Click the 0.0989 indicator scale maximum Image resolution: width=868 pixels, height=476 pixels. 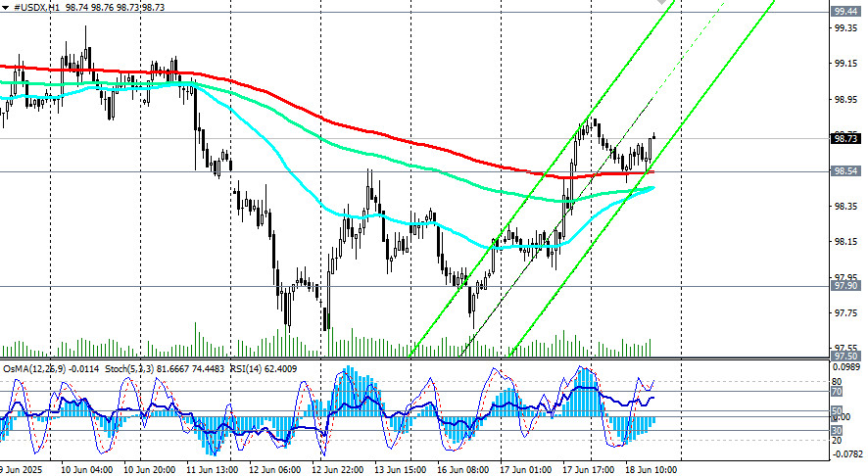(x=847, y=367)
